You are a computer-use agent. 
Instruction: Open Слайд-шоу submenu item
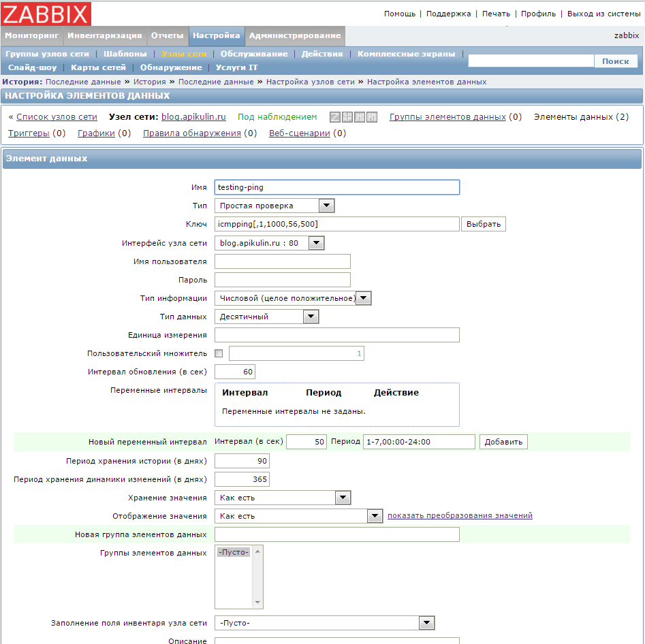pyautogui.click(x=33, y=67)
